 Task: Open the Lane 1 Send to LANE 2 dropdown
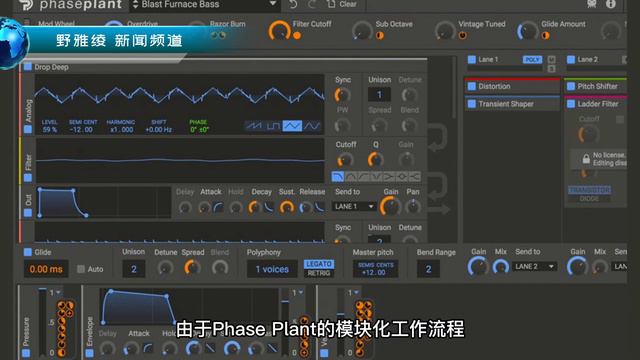pyautogui.click(x=534, y=267)
